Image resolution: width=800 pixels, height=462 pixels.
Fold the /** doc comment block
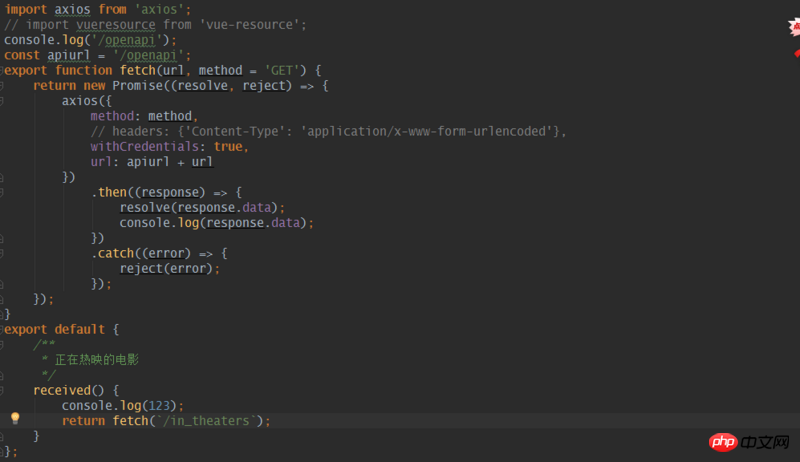tap(2, 345)
